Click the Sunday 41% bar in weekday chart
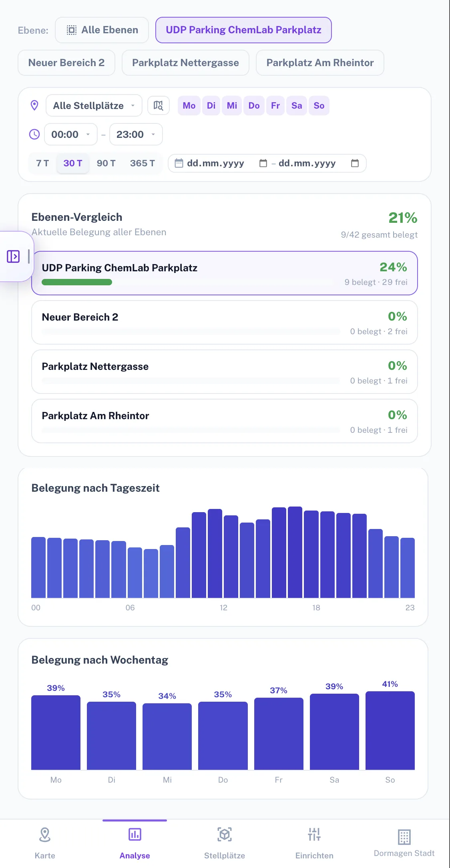Screen dimensions: 450x868 [x=390, y=731]
